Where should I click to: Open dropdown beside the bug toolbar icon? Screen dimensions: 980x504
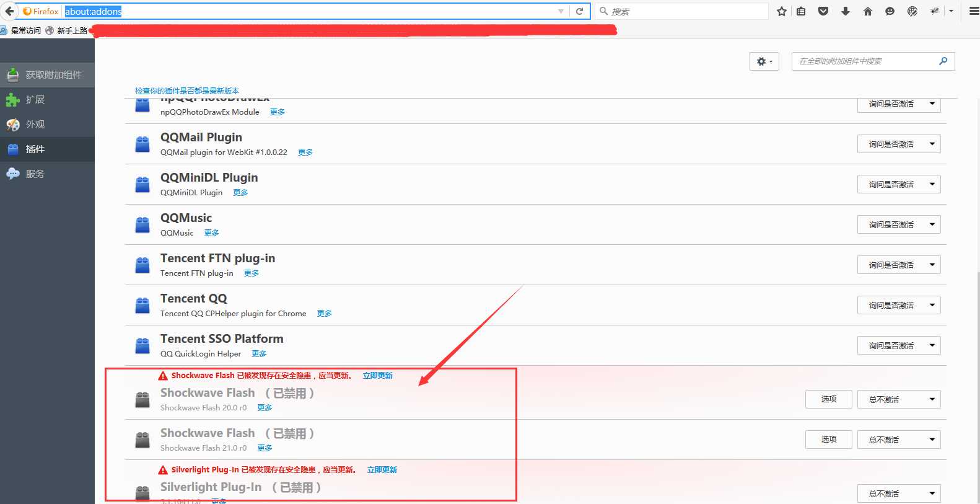(x=951, y=11)
